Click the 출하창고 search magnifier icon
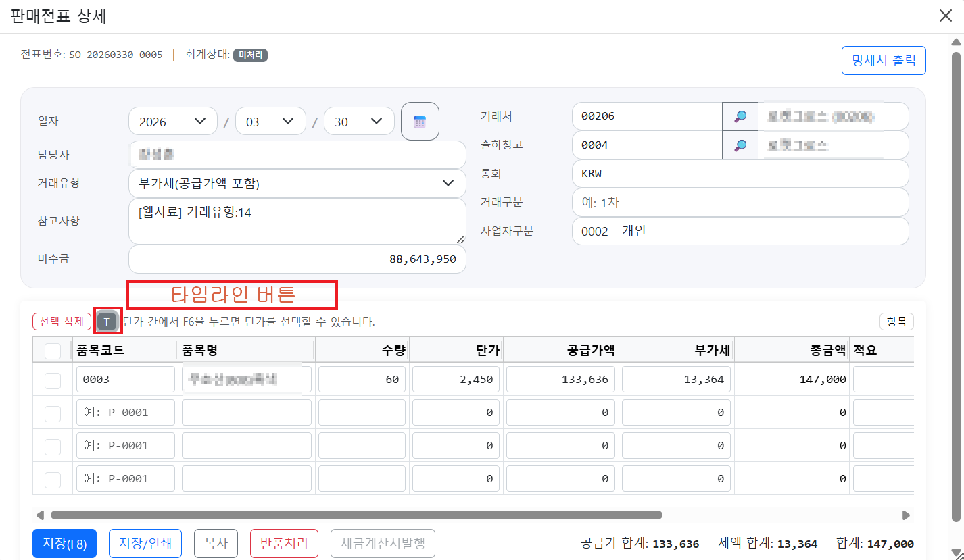 (x=740, y=145)
